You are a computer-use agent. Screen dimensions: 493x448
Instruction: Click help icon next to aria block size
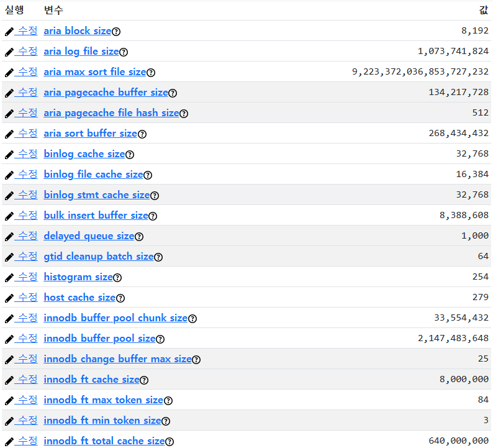point(116,32)
